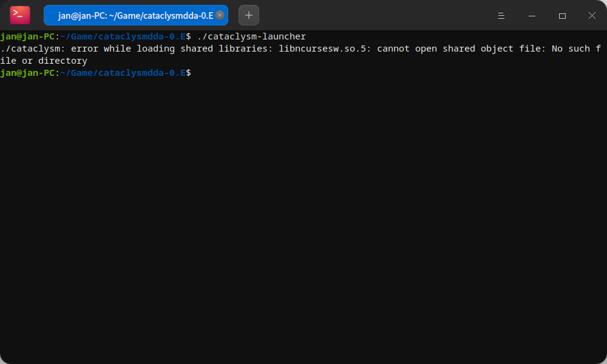Click the word "directory" in the error output
Viewport: 607px width, 364px height.
(x=63, y=61)
